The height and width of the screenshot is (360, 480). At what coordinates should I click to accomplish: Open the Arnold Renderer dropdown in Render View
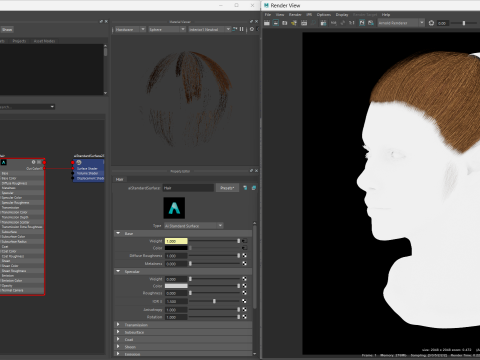point(401,23)
